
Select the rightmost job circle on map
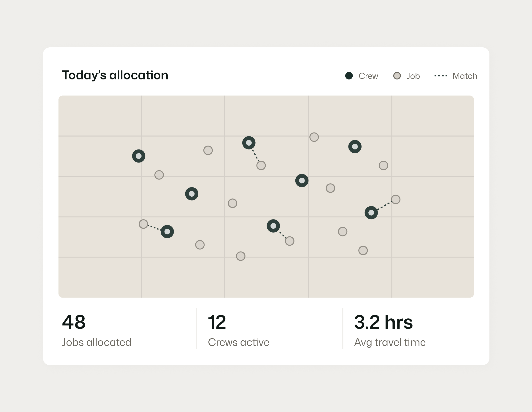(x=396, y=200)
